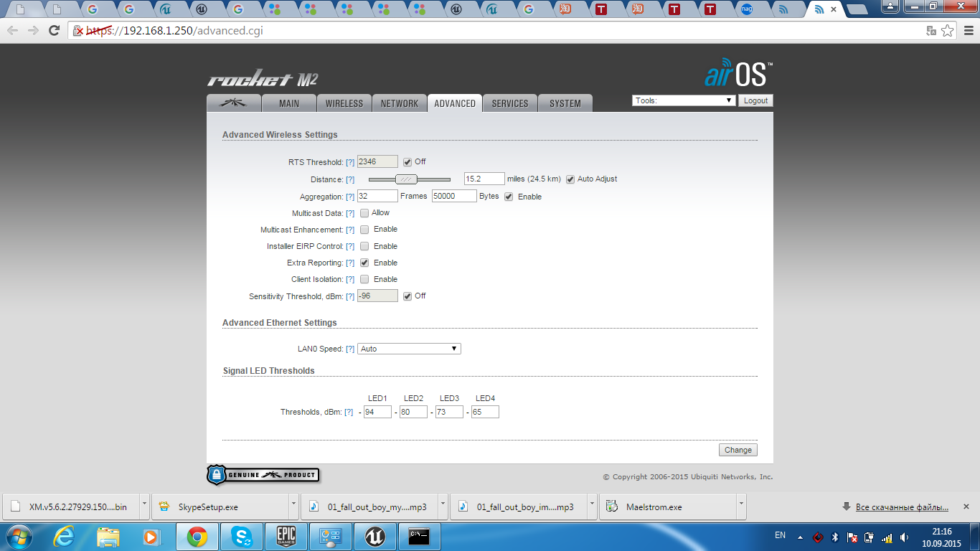Image resolution: width=980 pixels, height=551 pixels.
Task: Toggle the RTS Threshold Off checkbox
Action: pos(407,162)
